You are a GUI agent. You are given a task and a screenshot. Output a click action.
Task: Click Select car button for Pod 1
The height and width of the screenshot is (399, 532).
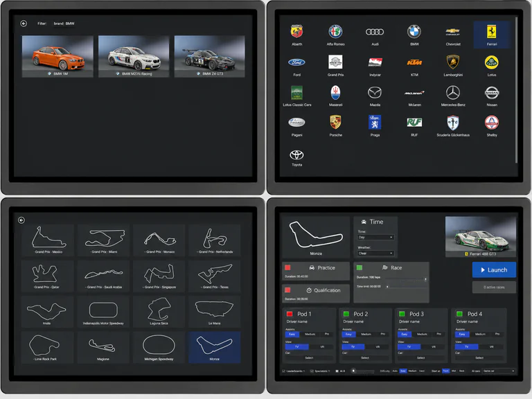tap(309, 358)
